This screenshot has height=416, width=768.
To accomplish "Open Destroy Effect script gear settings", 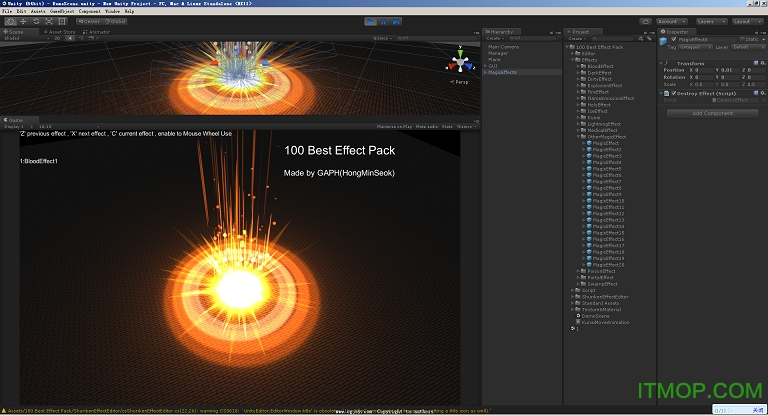I will (x=763, y=93).
